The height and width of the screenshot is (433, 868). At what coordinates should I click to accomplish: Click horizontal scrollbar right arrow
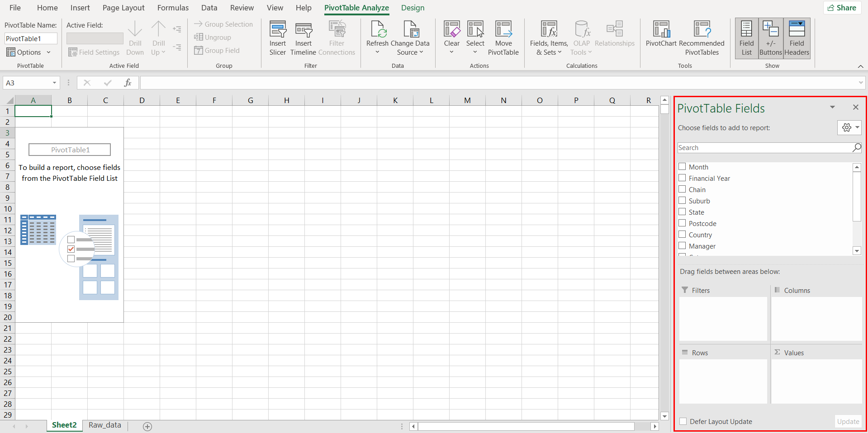point(655,426)
